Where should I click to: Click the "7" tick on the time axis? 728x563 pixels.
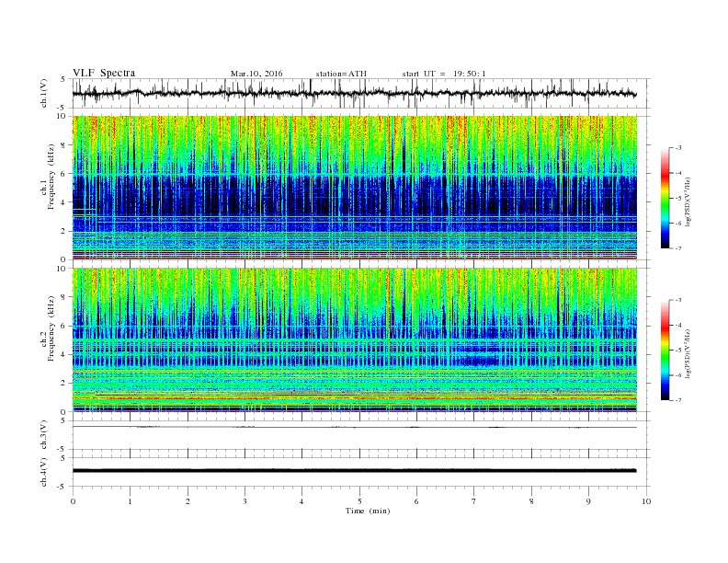point(474,501)
